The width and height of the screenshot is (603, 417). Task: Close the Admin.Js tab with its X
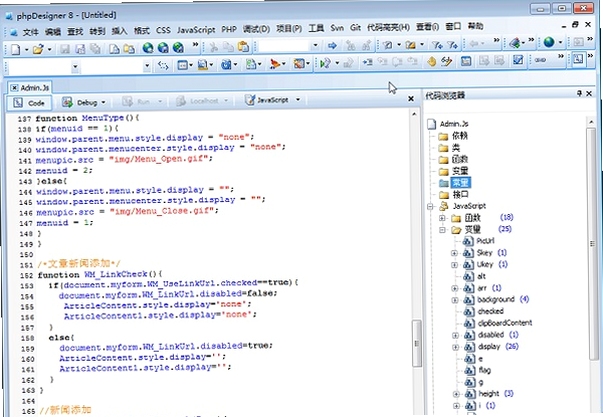14,88
